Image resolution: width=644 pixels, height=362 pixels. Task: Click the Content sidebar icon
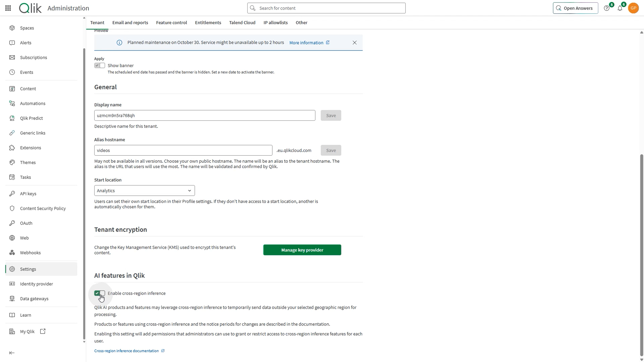[12, 89]
